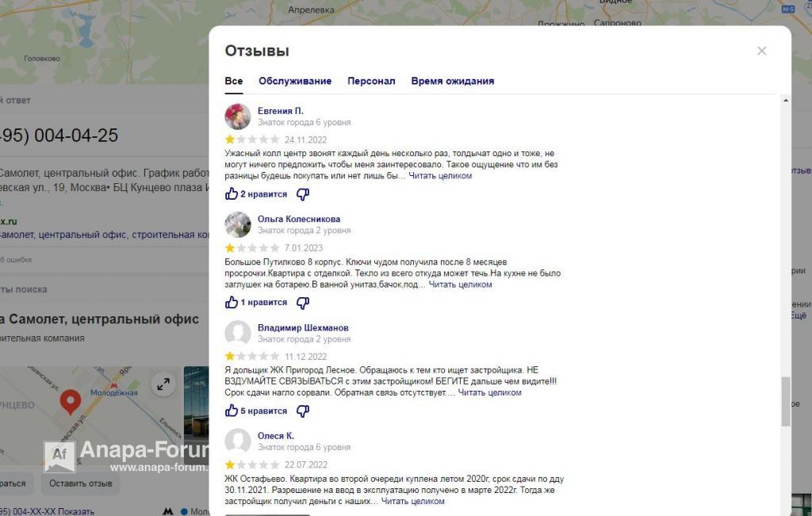Select the Все reviews tab
812x516 pixels.
pos(234,81)
